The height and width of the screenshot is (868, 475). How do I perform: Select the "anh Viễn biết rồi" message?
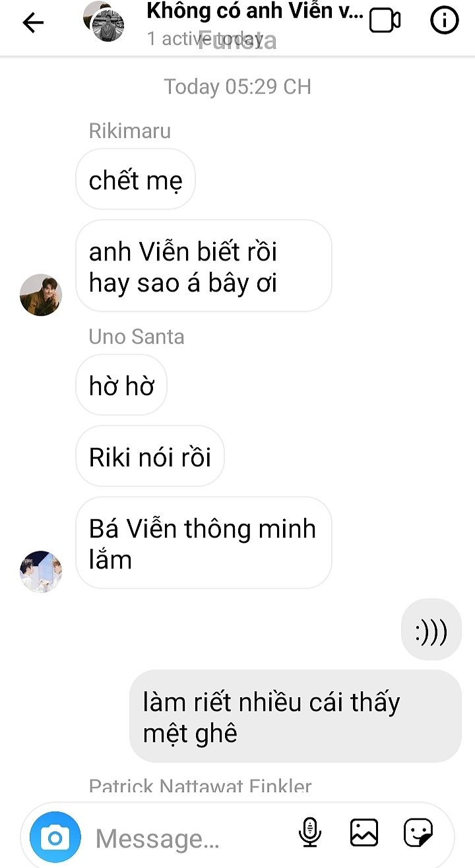click(203, 266)
